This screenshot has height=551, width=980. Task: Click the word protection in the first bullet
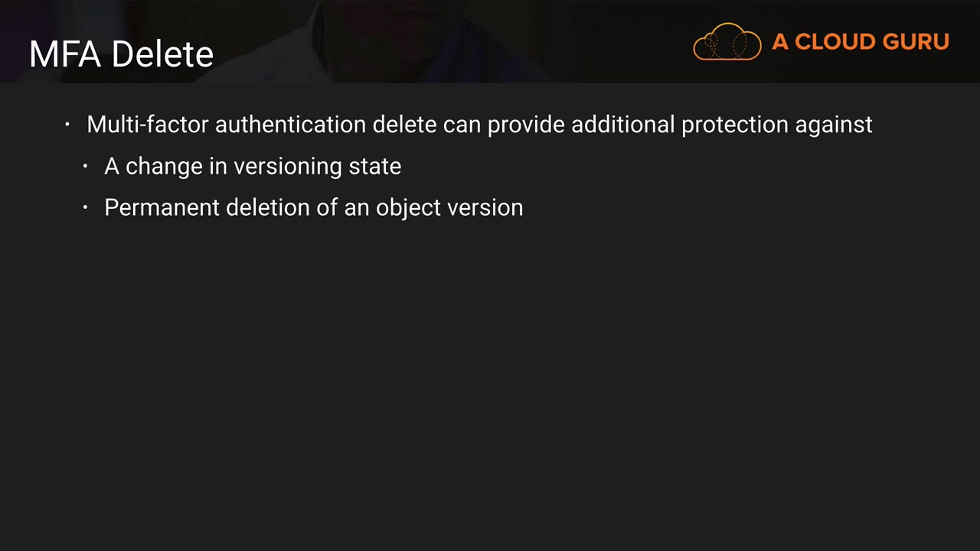pos(734,124)
